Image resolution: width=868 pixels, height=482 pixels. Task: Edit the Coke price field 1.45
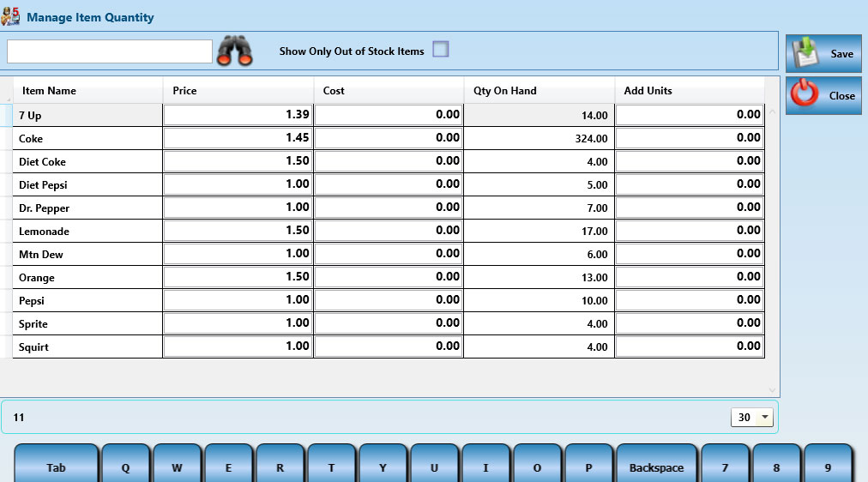238,138
